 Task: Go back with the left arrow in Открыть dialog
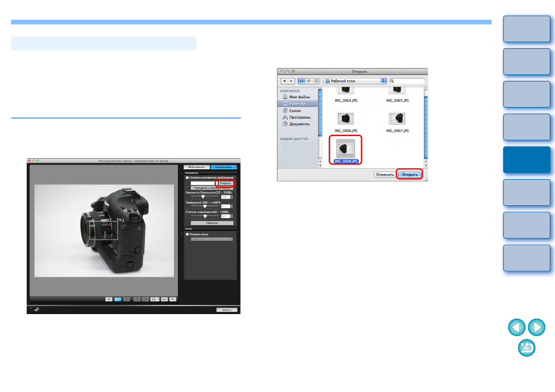point(284,81)
